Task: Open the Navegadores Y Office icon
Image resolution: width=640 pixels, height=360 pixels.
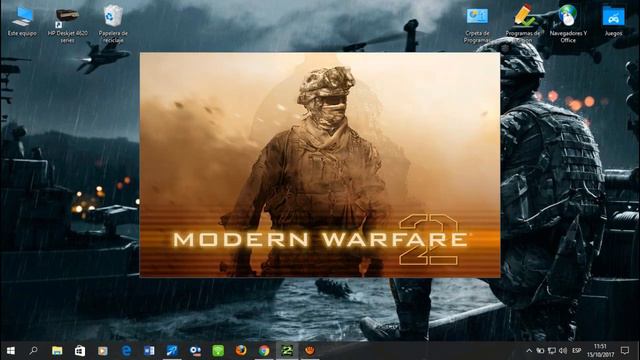Action: click(568, 24)
